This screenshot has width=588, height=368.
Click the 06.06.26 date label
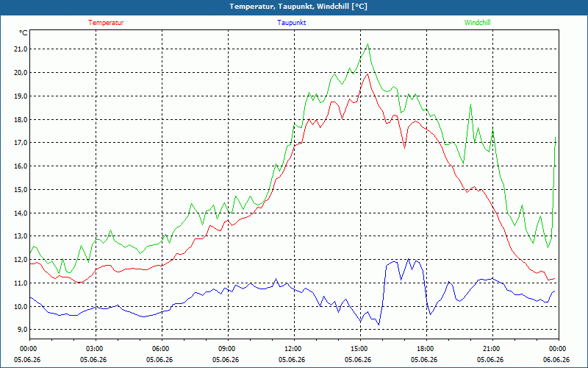[x=556, y=360]
